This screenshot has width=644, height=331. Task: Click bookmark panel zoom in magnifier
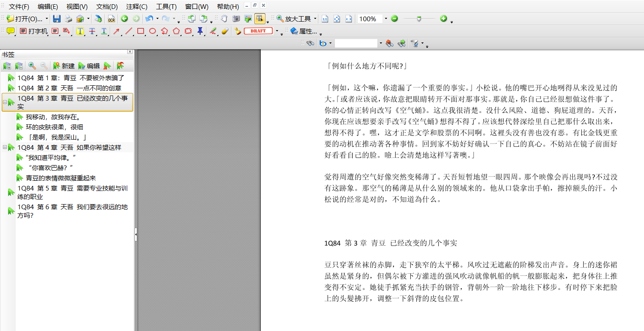coord(32,66)
